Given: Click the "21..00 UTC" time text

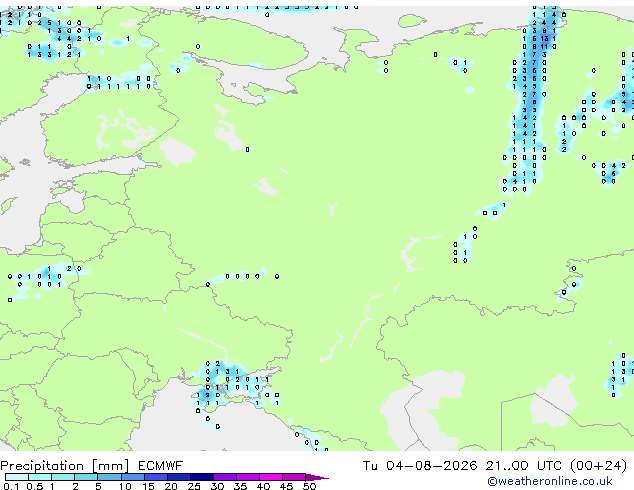Looking at the screenshot, I should [x=524, y=466].
